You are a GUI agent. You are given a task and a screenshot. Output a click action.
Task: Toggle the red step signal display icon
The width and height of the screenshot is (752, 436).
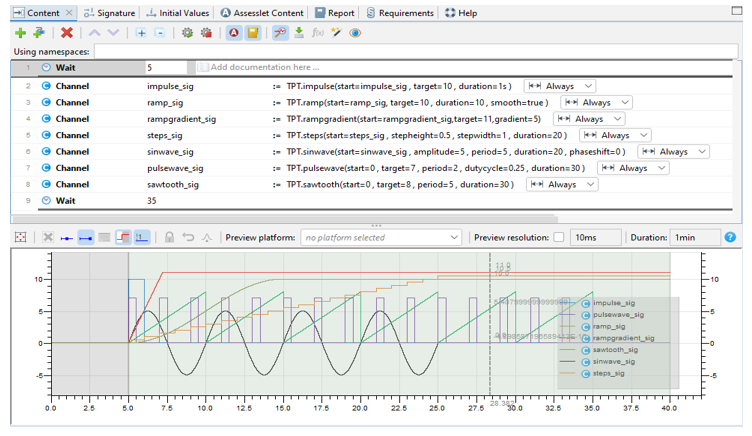point(123,237)
